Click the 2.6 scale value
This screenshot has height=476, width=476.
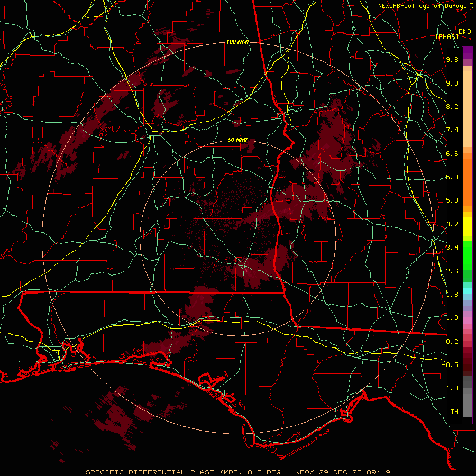[452, 271]
